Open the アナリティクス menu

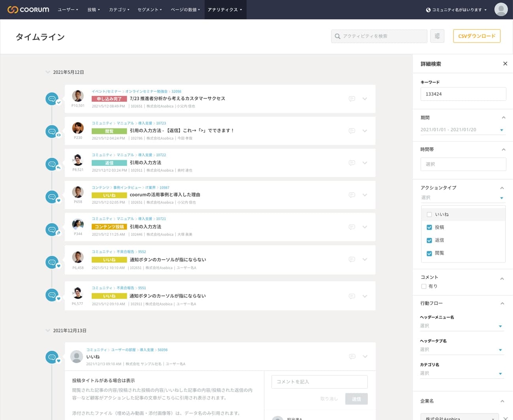tap(225, 9)
